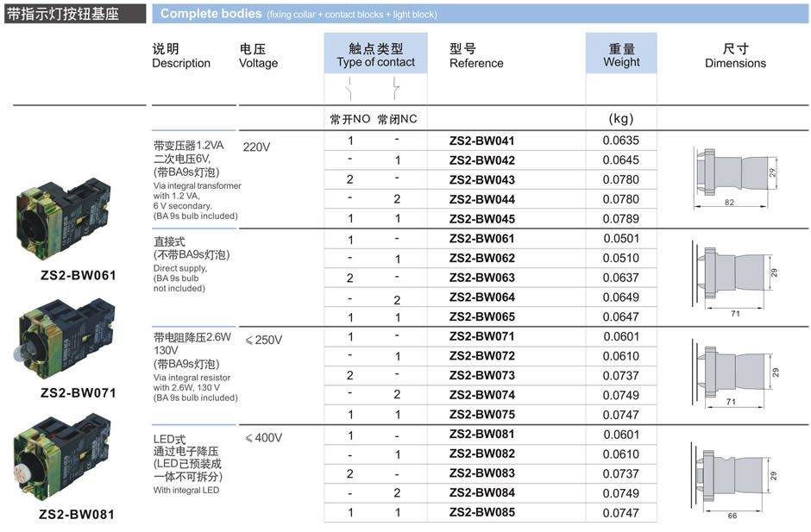Open the 82 mm length dimension drawing
Screen dimensions: 811x532
[x=733, y=176]
